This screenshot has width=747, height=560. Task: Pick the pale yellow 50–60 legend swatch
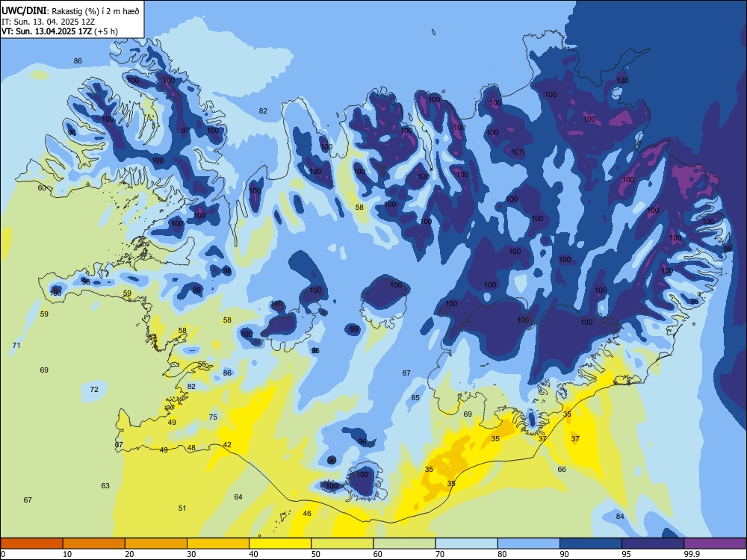pos(342,544)
